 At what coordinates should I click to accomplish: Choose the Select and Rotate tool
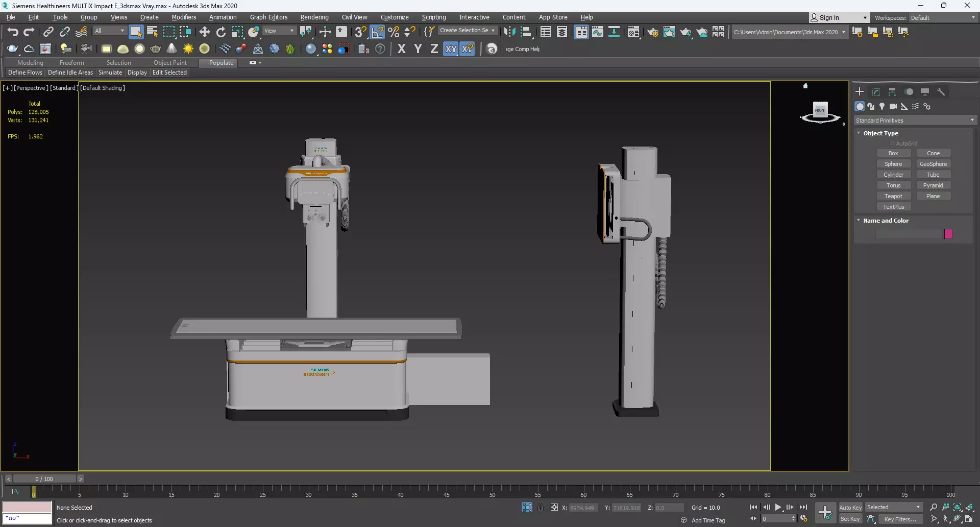pos(221,32)
